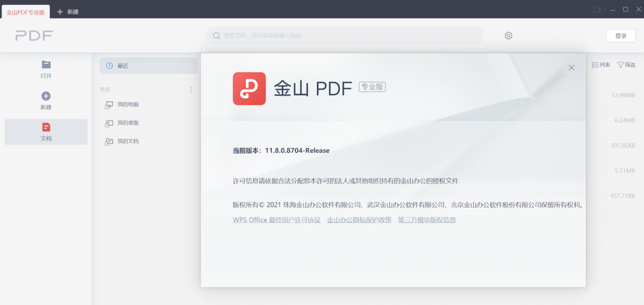The height and width of the screenshot is (305, 644).
Task: Select the 文档 icon in the sidebar
Action: (x=46, y=132)
